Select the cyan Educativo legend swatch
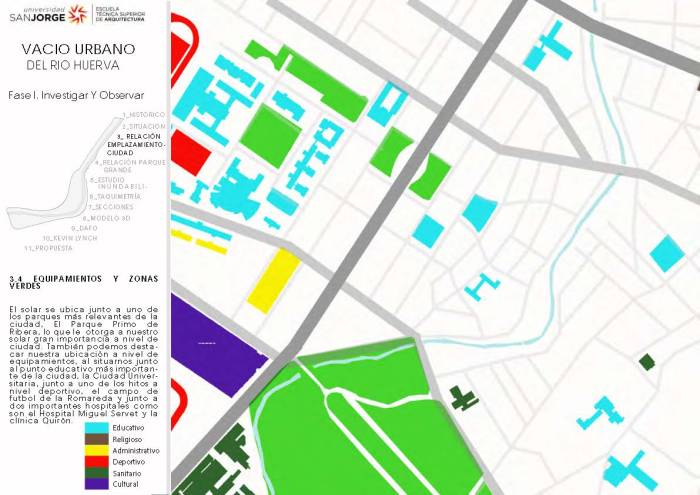Viewport: 700px width, 495px height. click(96, 428)
